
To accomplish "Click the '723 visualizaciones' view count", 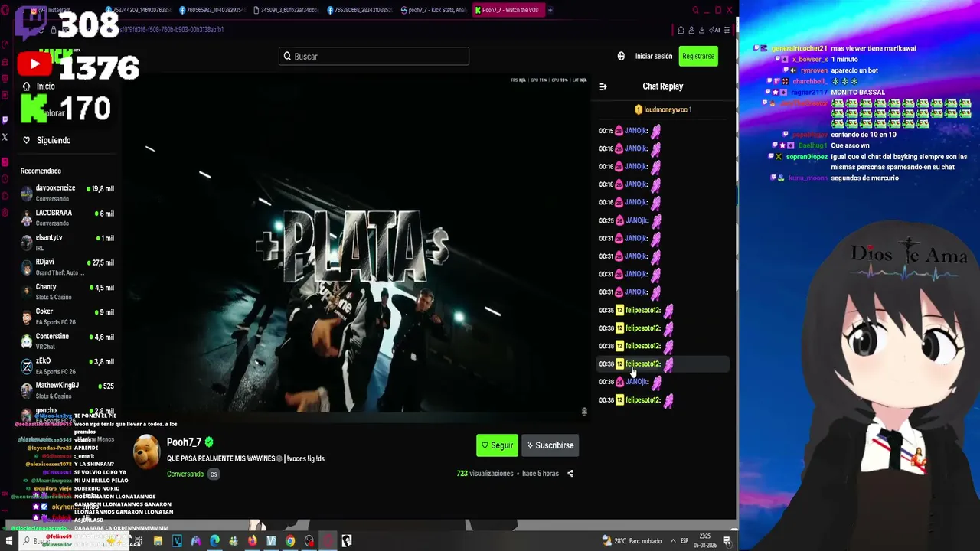I will [485, 474].
